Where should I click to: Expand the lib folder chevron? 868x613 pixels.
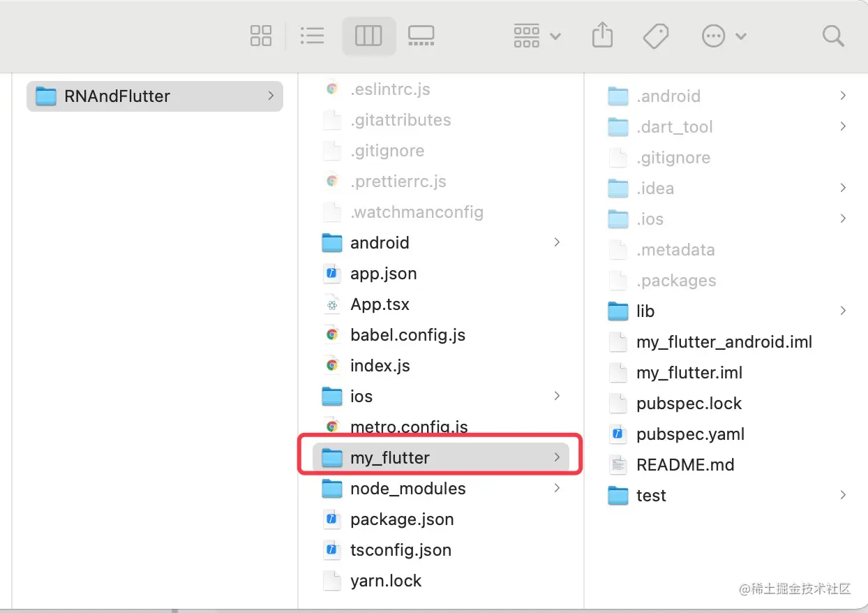[843, 311]
